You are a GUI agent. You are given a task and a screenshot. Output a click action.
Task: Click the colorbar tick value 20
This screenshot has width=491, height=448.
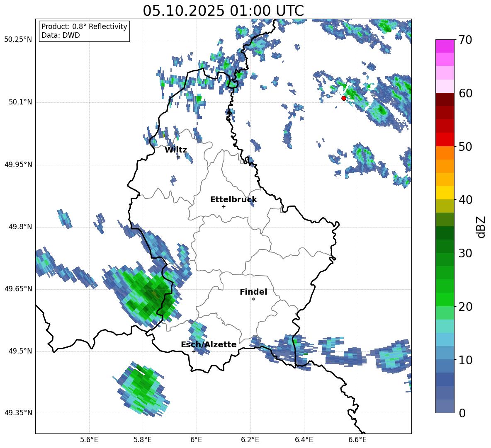pos(465,307)
